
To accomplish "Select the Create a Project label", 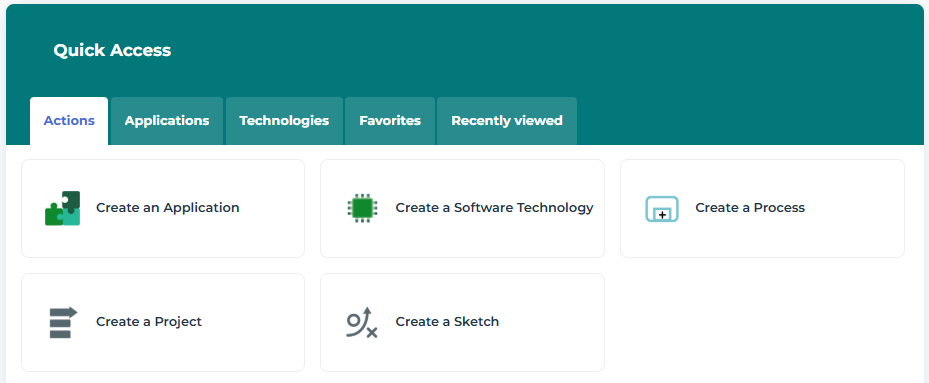I will click(149, 322).
